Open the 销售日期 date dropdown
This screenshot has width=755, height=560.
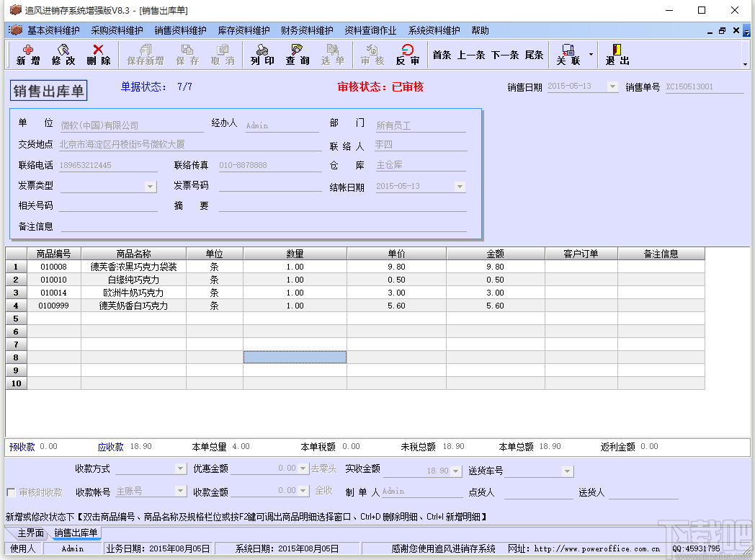(612, 86)
